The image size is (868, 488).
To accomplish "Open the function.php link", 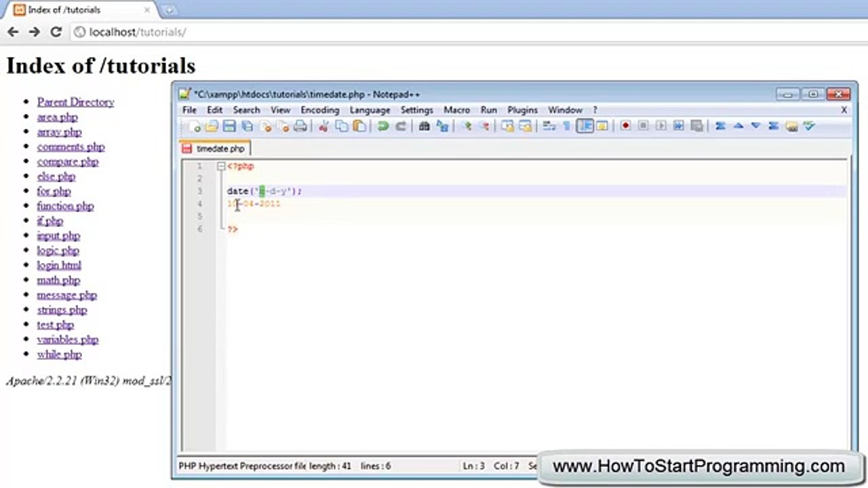I will click(65, 206).
